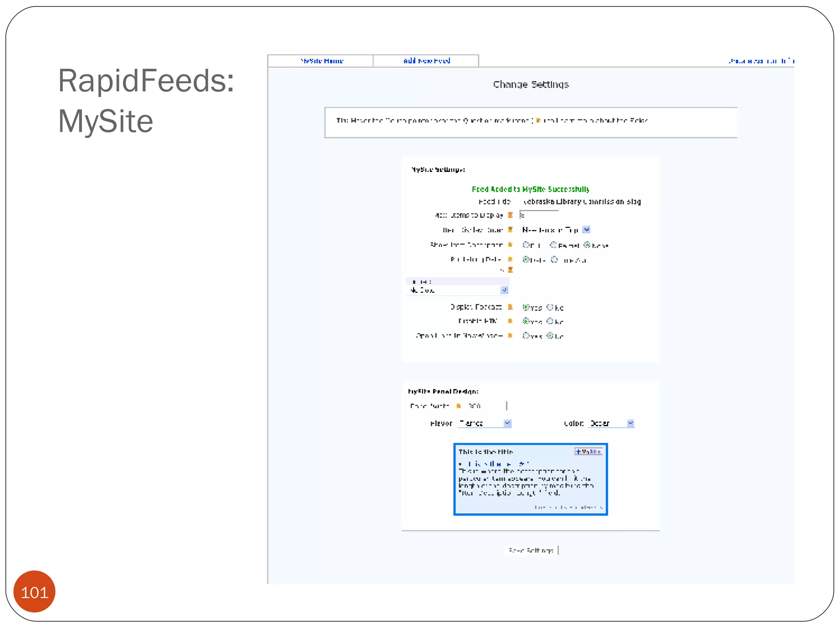Click the blue item link in the preview panel
The height and width of the screenshot is (630, 840).
498,464
